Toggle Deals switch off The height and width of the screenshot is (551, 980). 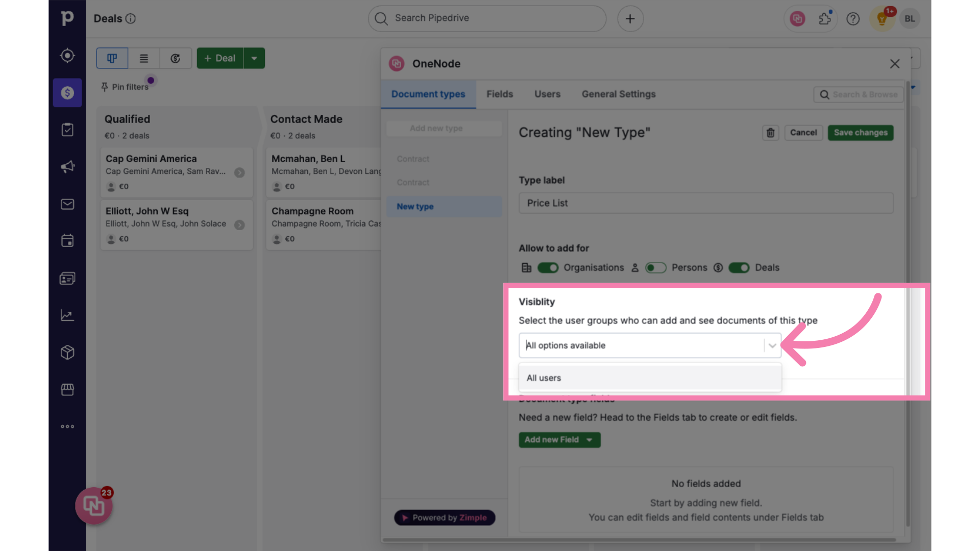(739, 268)
